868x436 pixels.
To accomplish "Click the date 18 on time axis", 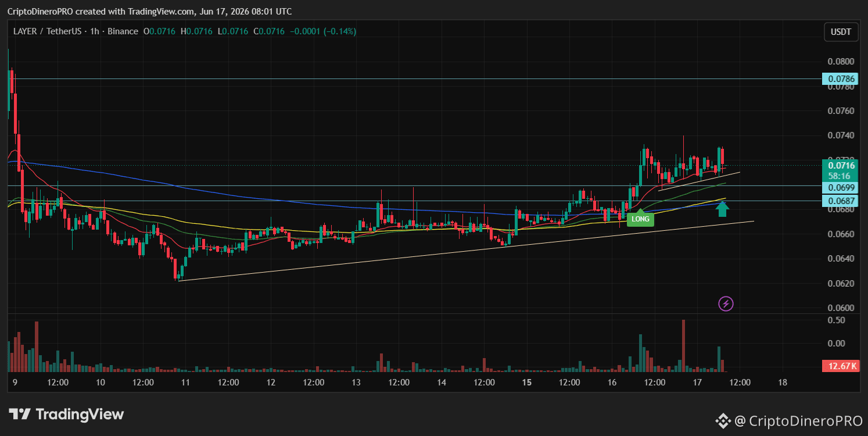I will point(783,383).
